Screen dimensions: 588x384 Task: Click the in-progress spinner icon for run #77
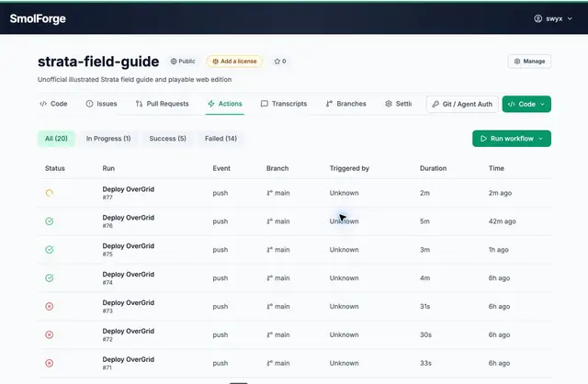(x=49, y=193)
